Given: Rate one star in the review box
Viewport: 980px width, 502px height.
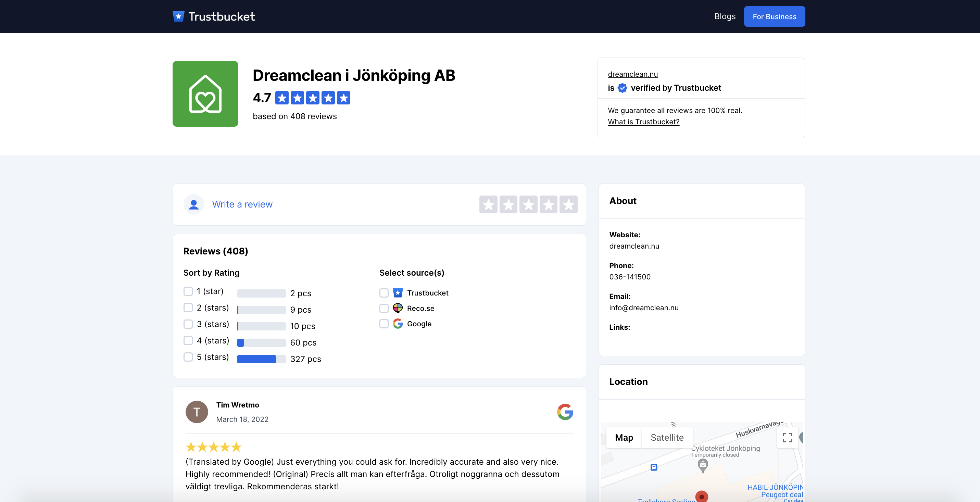Looking at the screenshot, I should [489, 205].
